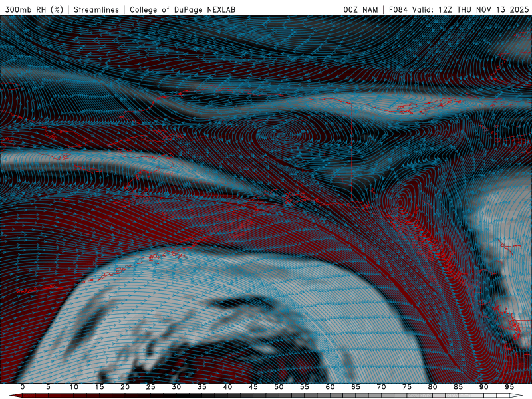
Task: Click the 30 value on color scale
Action: tap(176, 387)
